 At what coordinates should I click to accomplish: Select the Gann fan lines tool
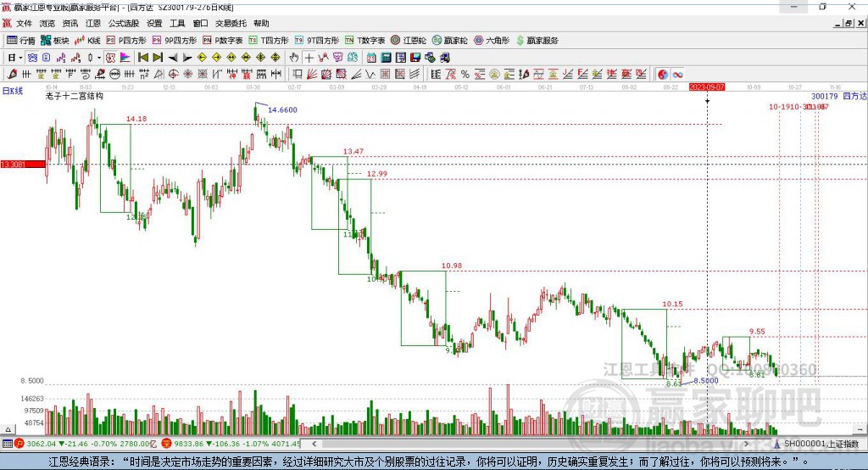(312, 74)
